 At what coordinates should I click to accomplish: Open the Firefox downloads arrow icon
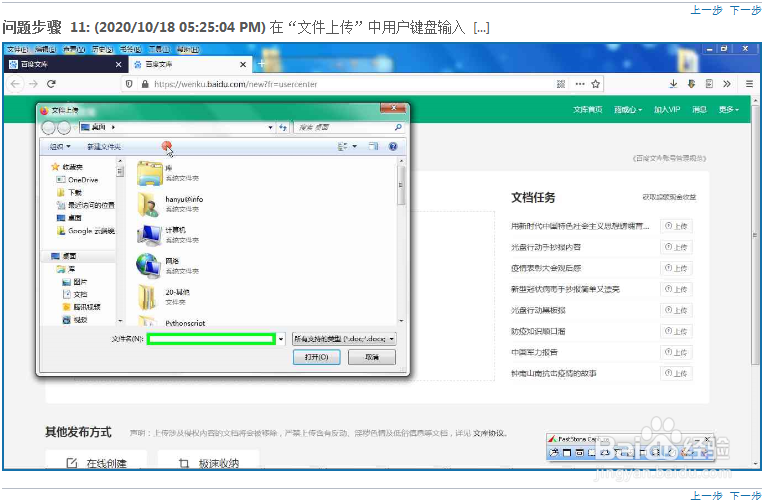point(673,84)
